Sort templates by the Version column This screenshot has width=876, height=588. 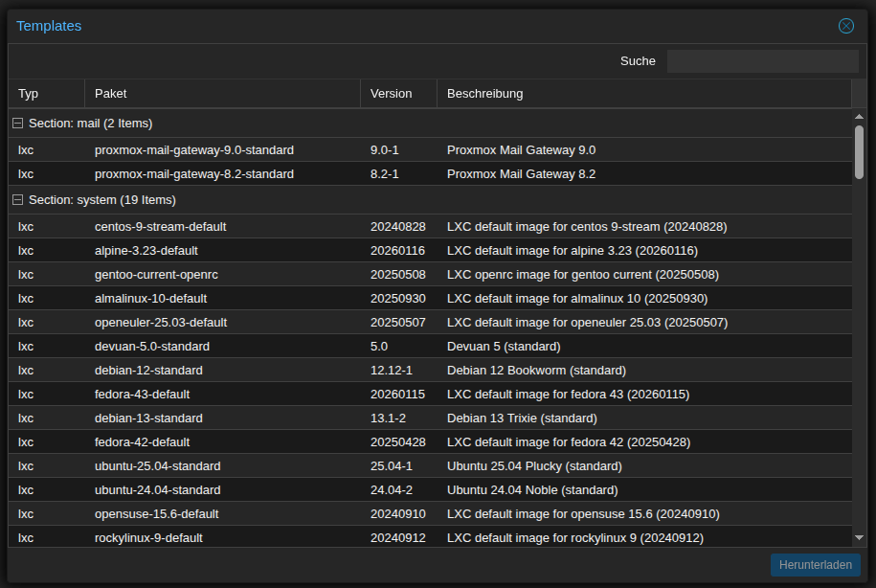[390, 93]
